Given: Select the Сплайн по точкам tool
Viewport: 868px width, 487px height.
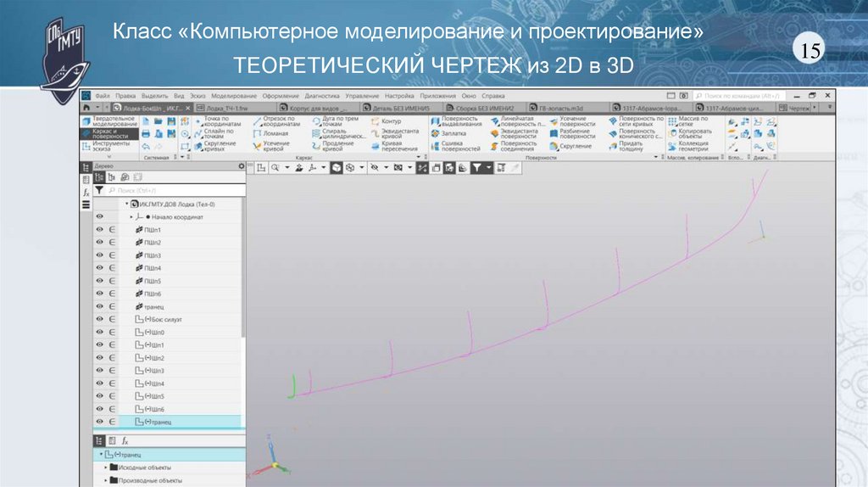Looking at the screenshot, I should (x=214, y=133).
